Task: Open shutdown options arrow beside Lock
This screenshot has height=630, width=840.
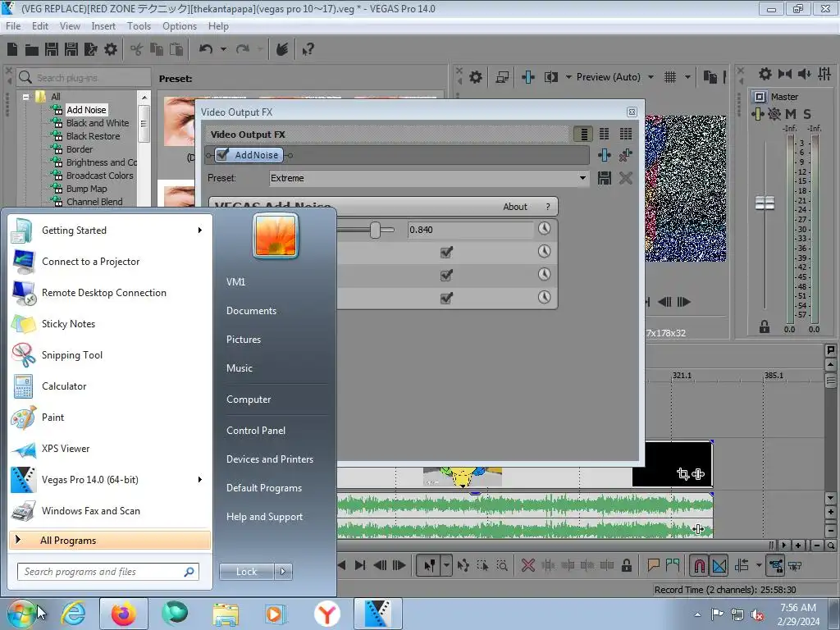Action: tap(283, 572)
